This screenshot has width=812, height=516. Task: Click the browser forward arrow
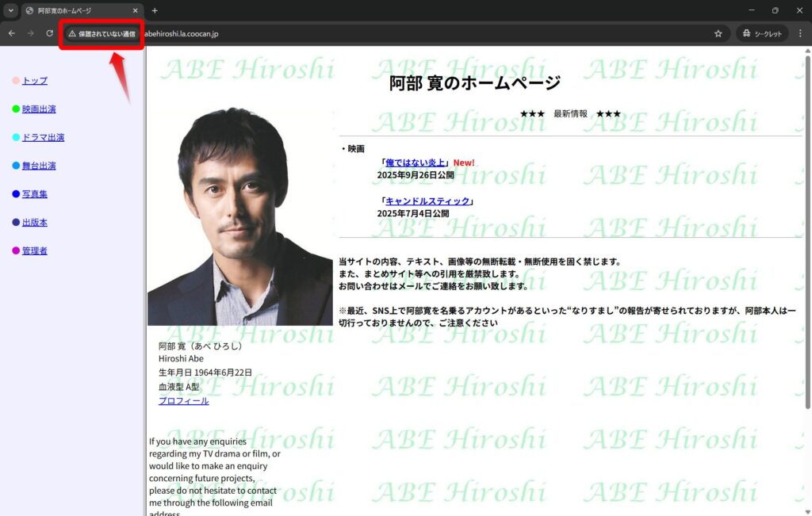pos(31,33)
